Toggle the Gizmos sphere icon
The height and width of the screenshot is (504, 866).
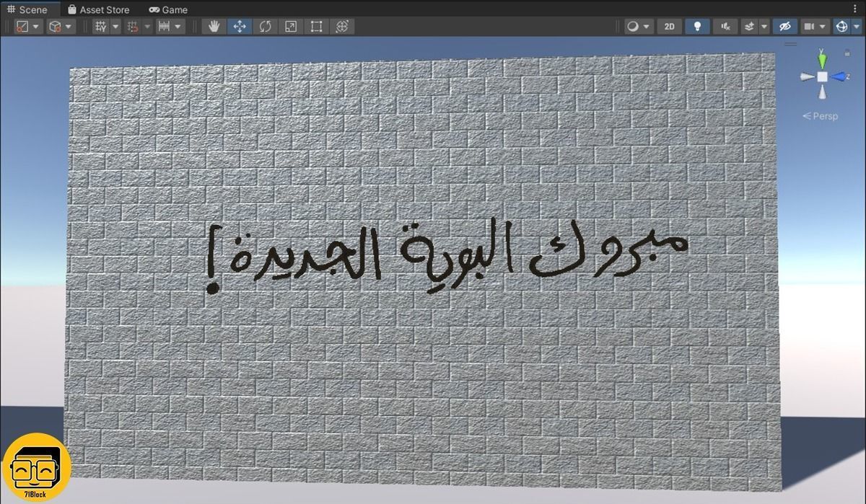[x=841, y=27]
